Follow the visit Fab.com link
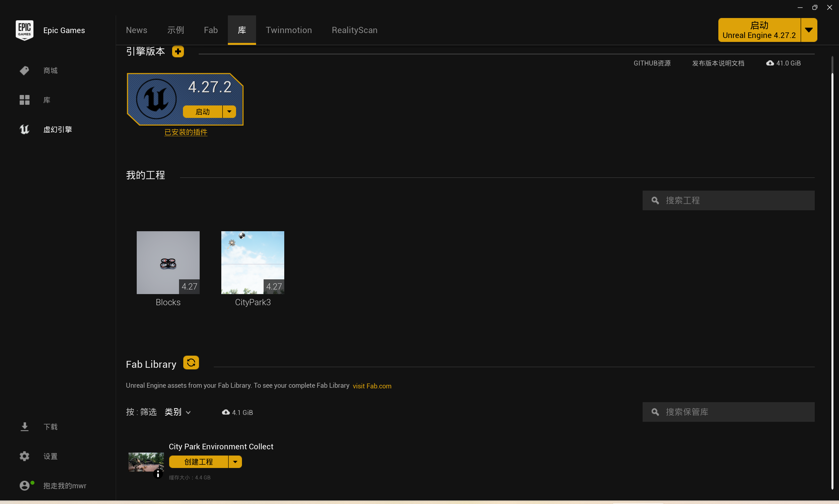 coord(372,386)
